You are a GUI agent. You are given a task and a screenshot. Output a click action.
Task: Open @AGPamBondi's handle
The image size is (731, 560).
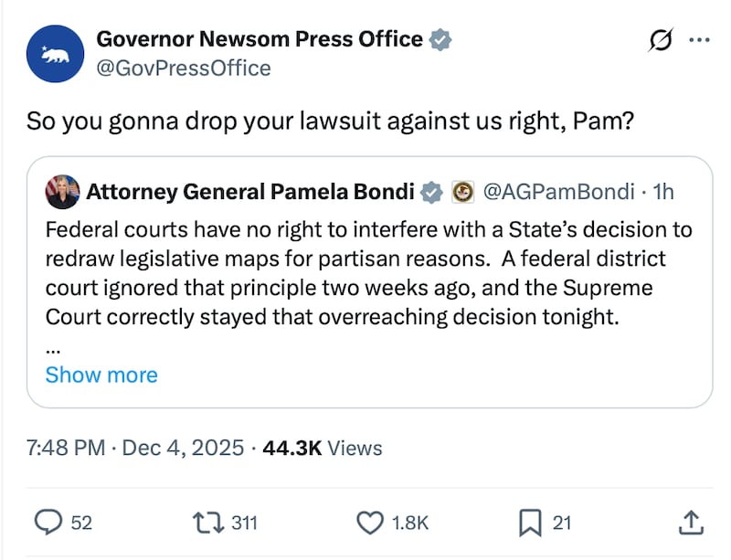(x=560, y=192)
